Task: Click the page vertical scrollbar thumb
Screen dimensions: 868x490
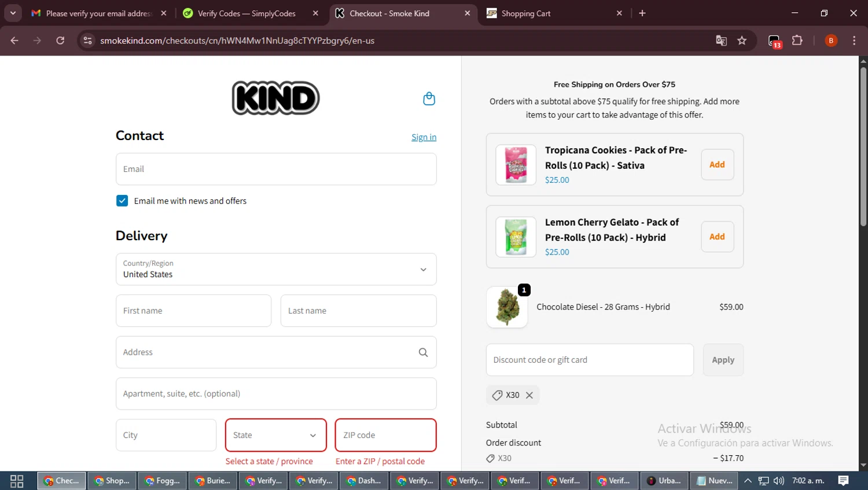Action: coord(863,146)
